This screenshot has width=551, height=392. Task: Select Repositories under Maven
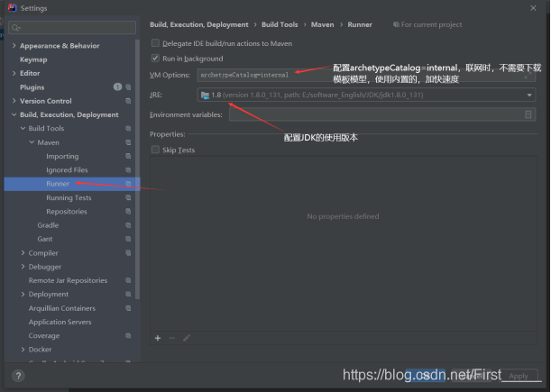click(67, 212)
